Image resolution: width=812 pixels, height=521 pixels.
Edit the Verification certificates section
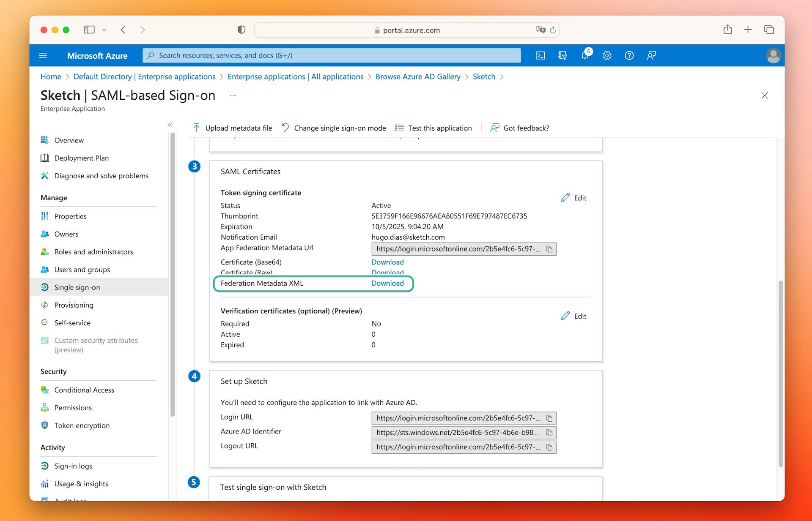(573, 316)
